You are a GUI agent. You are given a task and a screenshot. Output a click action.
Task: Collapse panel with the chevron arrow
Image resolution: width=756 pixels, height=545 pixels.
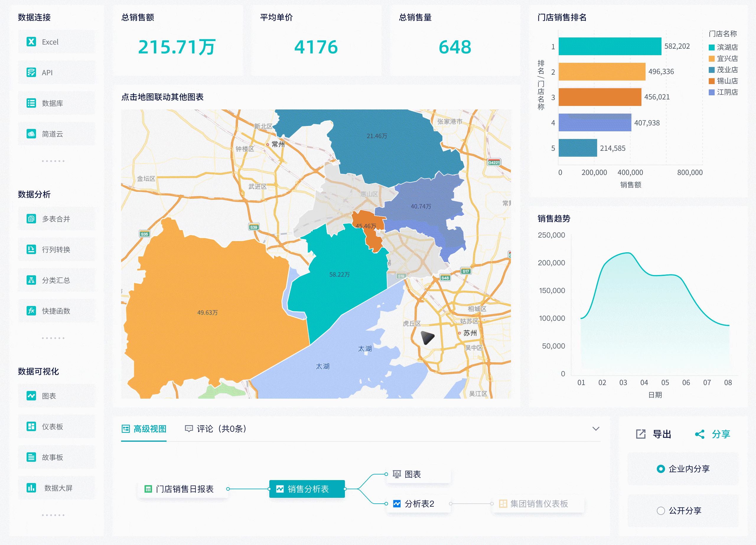point(596,428)
